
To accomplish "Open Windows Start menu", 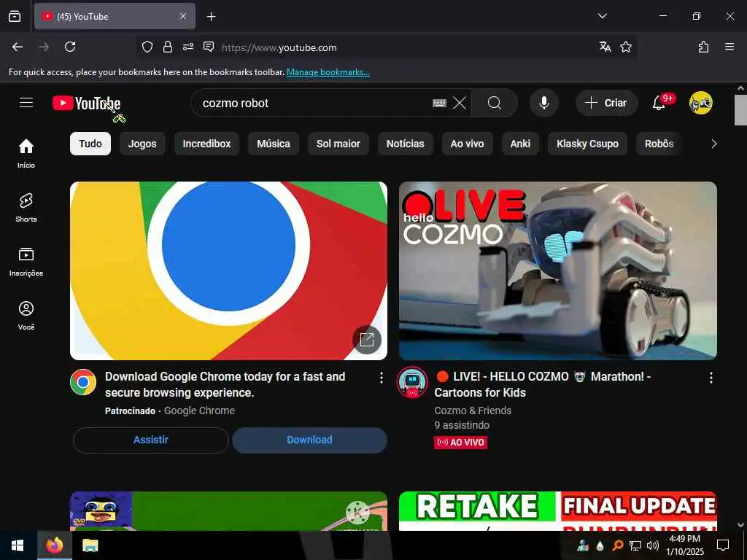I will [18, 545].
